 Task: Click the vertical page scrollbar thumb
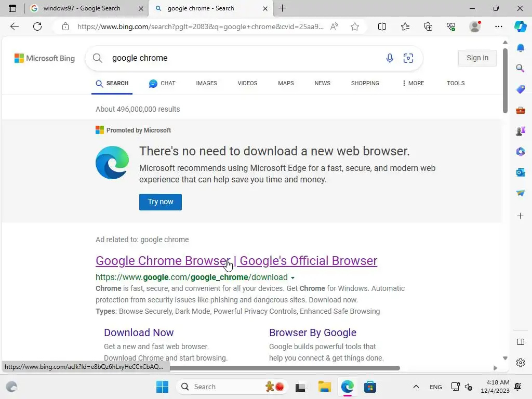coord(505,81)
